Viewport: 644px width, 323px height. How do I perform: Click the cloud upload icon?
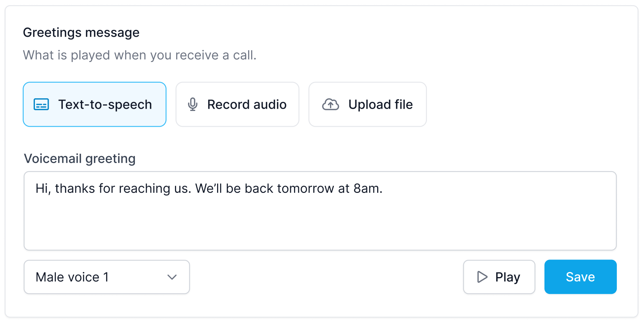[x=330, y=104]
